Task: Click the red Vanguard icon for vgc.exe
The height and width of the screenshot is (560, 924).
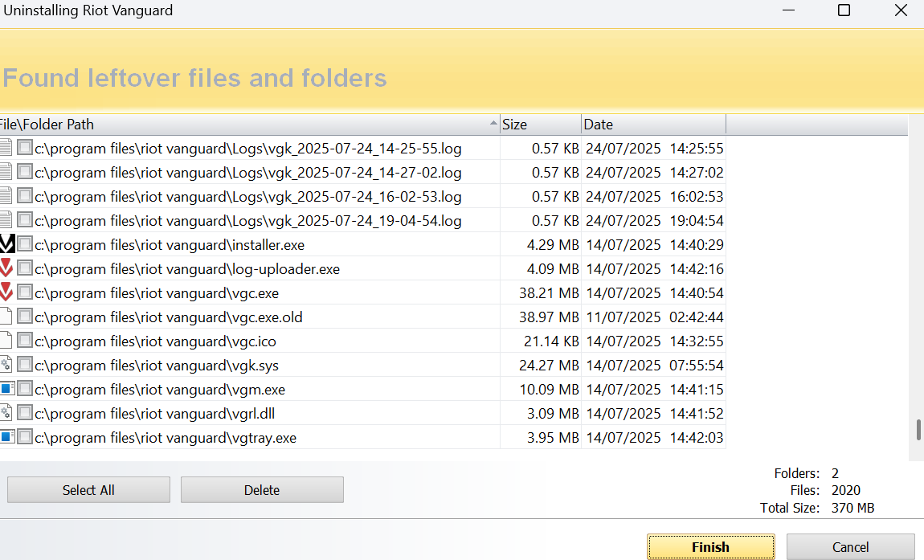Action: pos(6,292)
